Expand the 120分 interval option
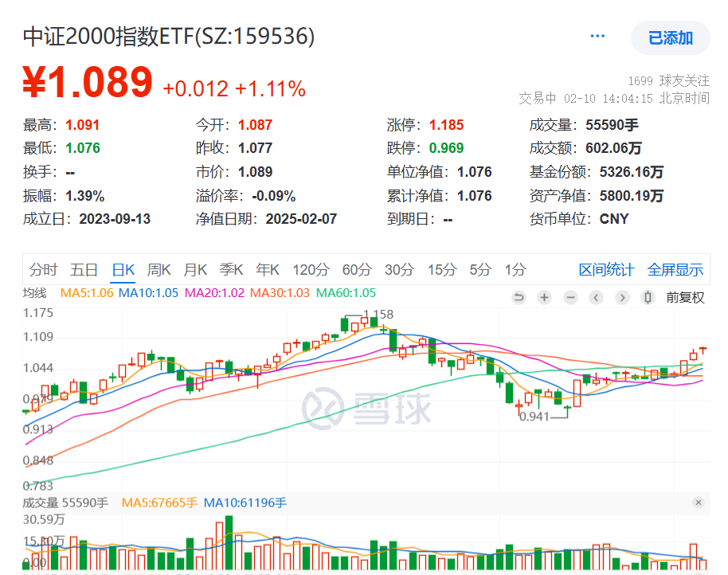Viewport: 728px width, 575px height. [311, 270]
